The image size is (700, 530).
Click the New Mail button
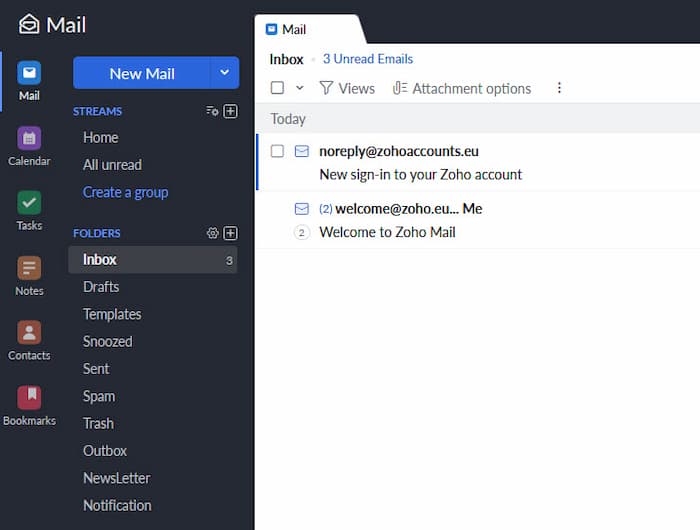pyautogui.click(x=142, y=73)
